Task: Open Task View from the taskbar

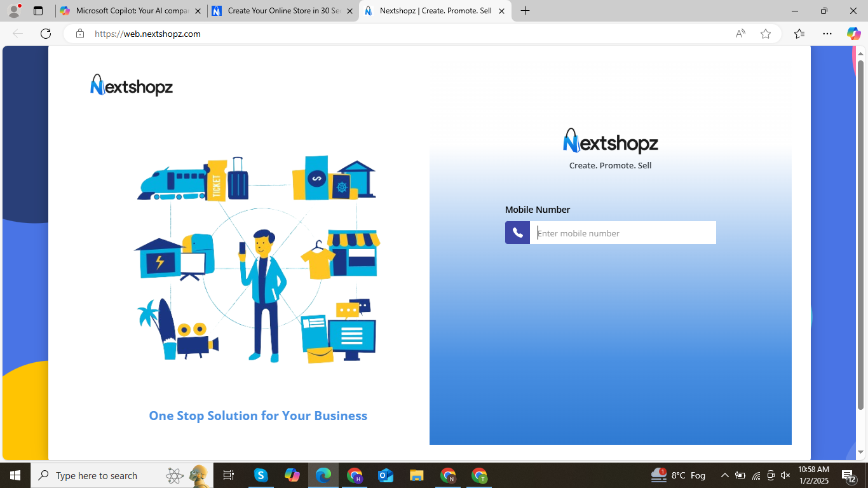Action: (x=229, y=475)
